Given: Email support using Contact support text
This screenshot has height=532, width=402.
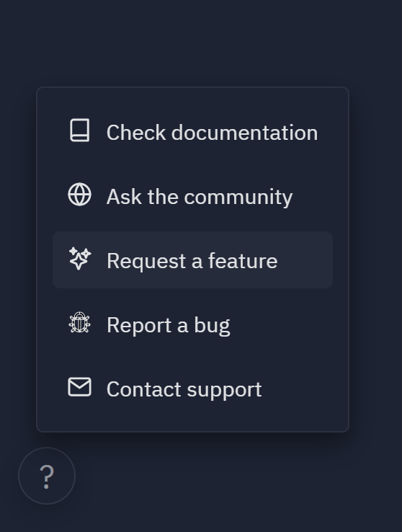Looking at the screenshot, I should click(x=184, y=389).
